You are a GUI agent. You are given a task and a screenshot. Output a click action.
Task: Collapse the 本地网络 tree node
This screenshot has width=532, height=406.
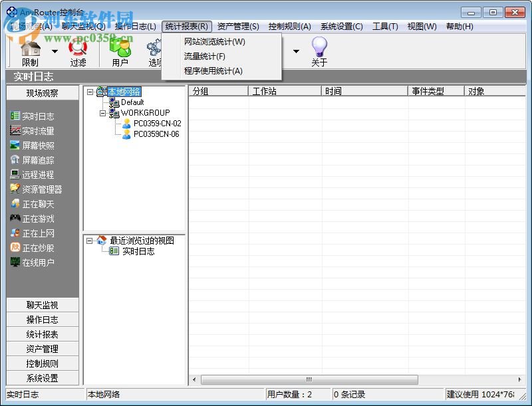[90, 91]
